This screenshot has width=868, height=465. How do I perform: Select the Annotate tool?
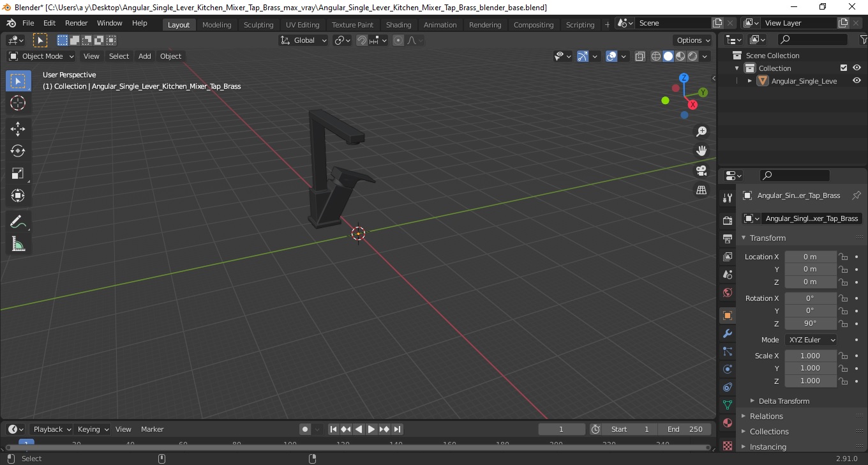(18, 222)
